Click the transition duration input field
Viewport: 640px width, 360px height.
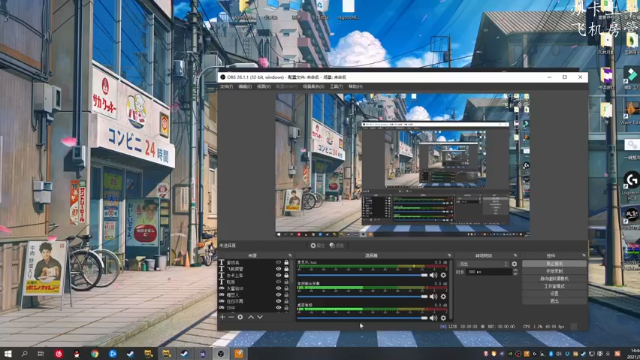click(489, 272)
